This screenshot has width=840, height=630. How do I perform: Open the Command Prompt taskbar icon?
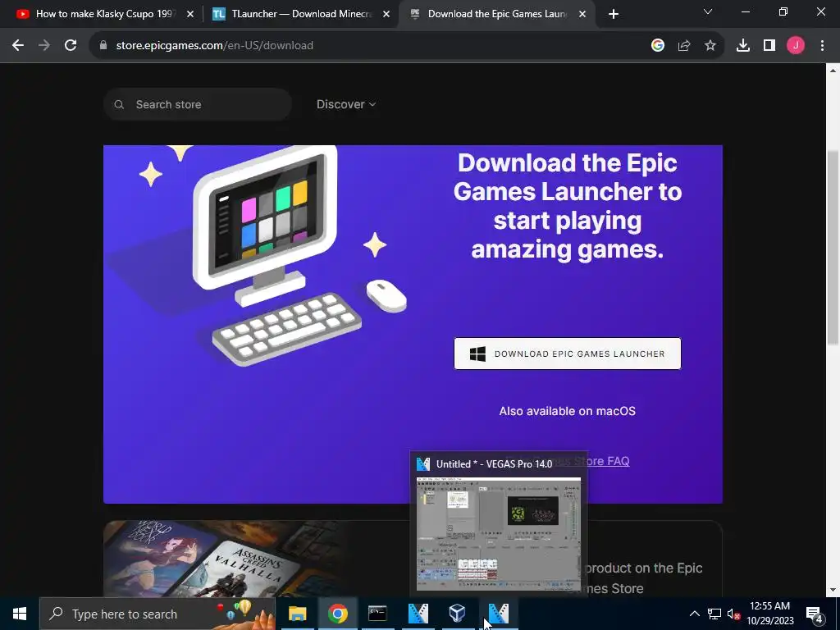377,614
